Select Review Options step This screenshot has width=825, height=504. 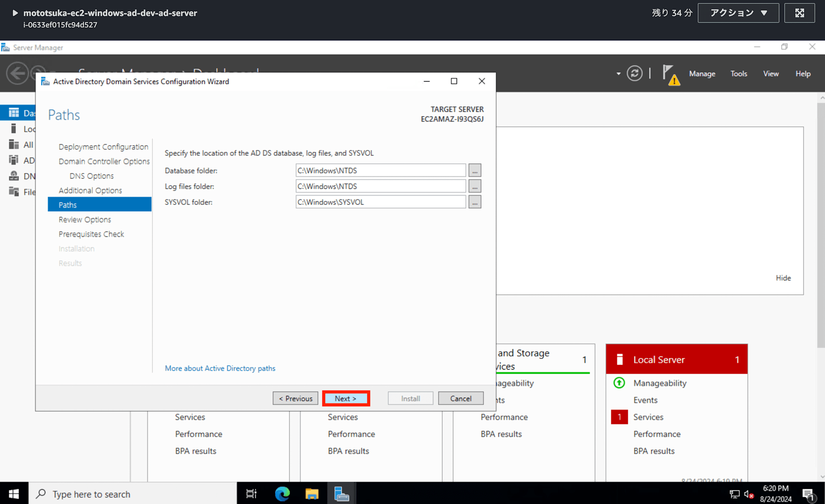coord(84,219)
